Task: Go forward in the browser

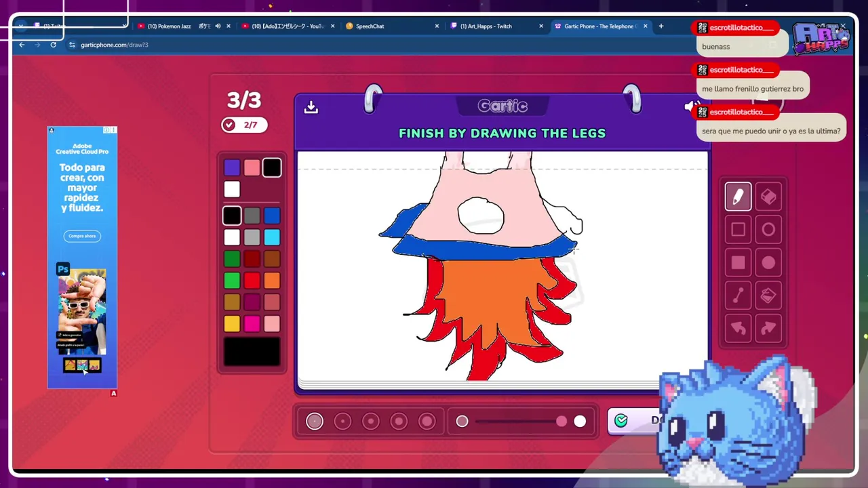Action: (x=37, y=45)
